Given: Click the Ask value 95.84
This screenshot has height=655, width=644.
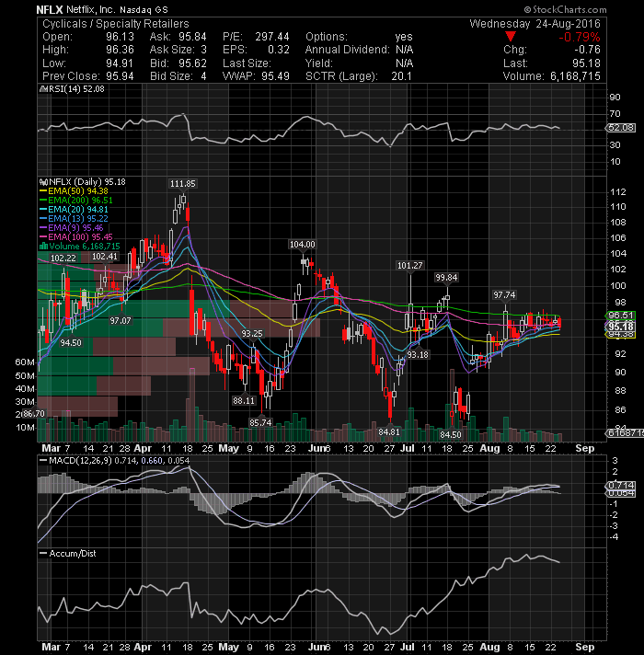Looking at the screenshot, I should [192, 37].
